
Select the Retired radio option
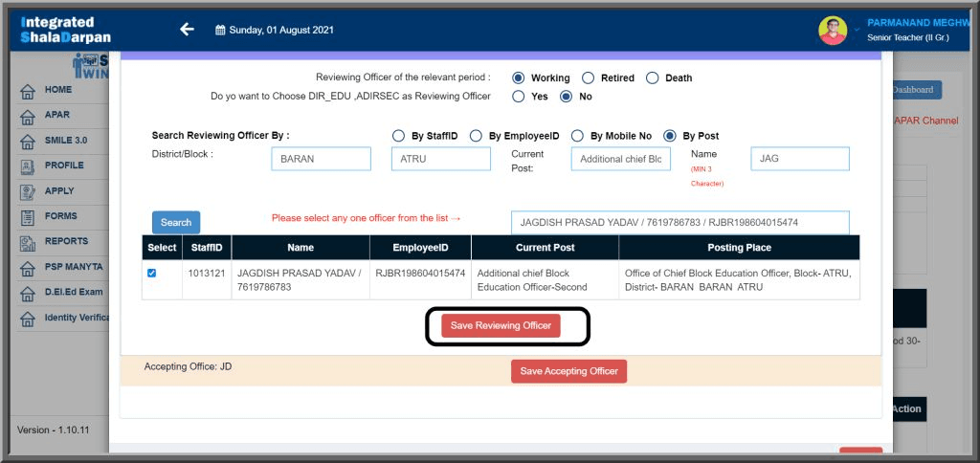pos(589,78)
